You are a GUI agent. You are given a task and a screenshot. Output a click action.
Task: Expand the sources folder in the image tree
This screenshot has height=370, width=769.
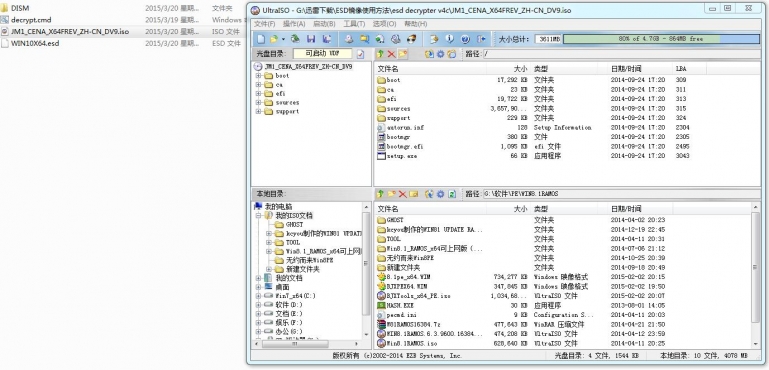(258, 102)
